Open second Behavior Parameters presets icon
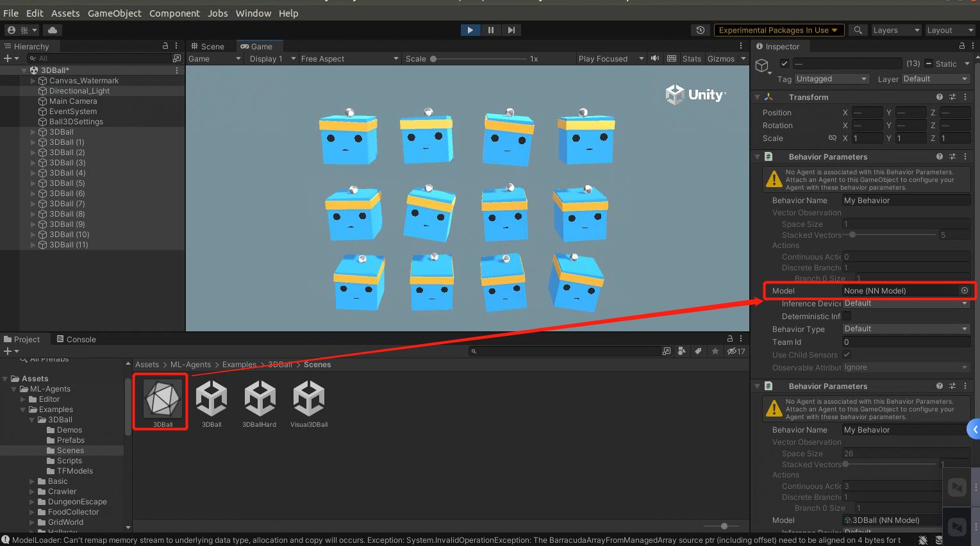The width and height of the screenshot is (980, 546). 952,386
